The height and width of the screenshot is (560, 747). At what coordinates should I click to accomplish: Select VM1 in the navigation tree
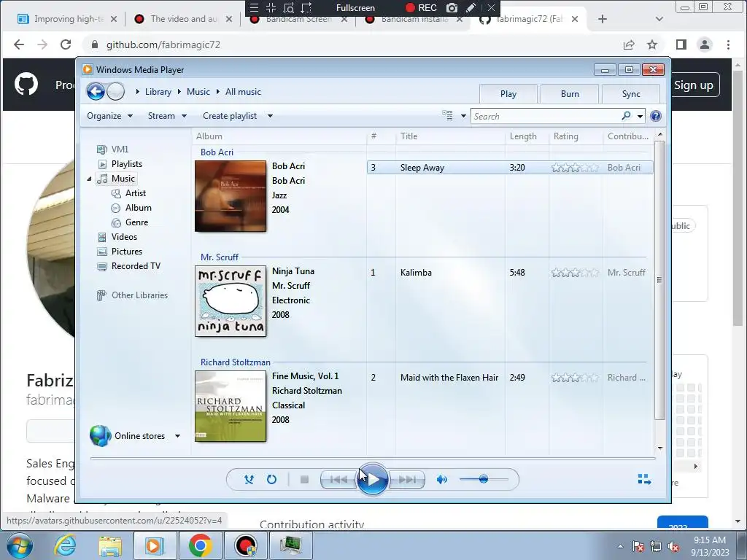tap(120, 149)
